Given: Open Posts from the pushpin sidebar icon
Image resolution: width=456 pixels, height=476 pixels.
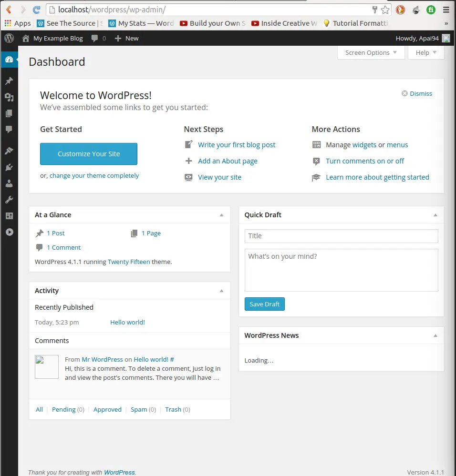Looking at the screenshot, I should (x=9, y=81).
